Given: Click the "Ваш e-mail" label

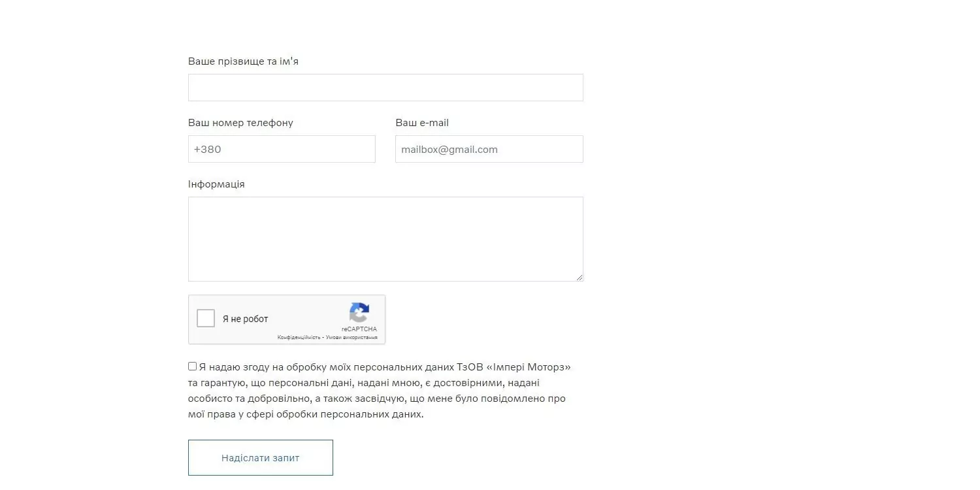Looking at the screenshot, I should click(422, 123).
